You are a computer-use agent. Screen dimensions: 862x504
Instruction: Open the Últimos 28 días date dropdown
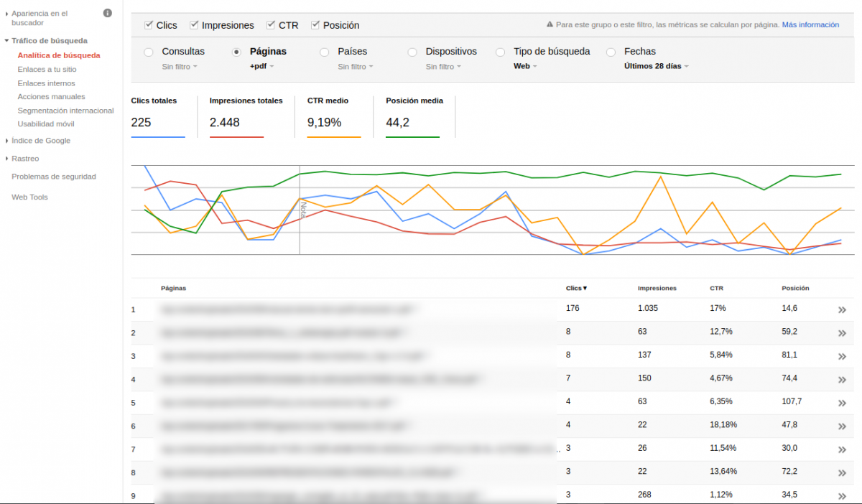(x=657, y=66)
